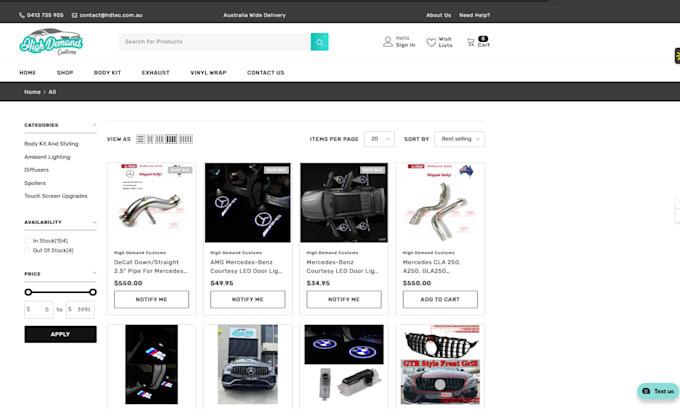Open Touch Screen Upgrades category

point(56,196)
